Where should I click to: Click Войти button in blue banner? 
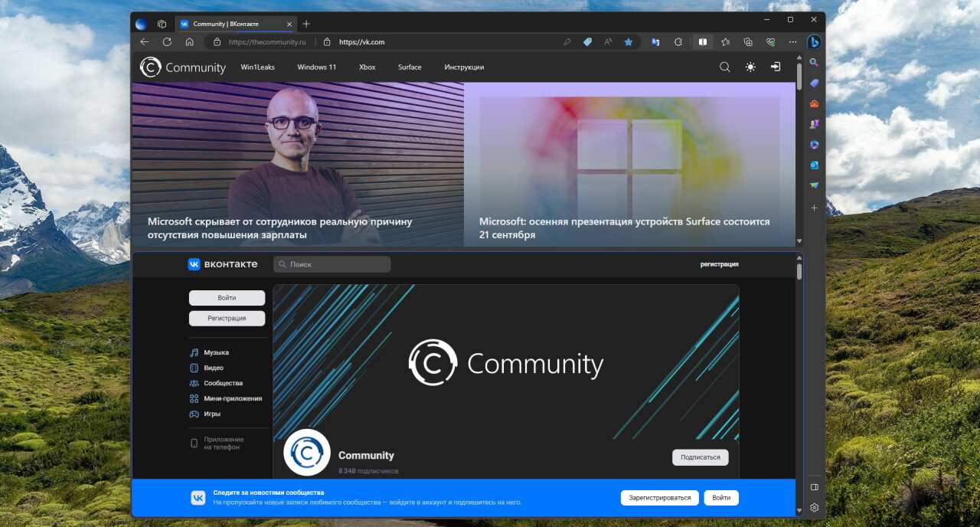click(x=721, y=498)
